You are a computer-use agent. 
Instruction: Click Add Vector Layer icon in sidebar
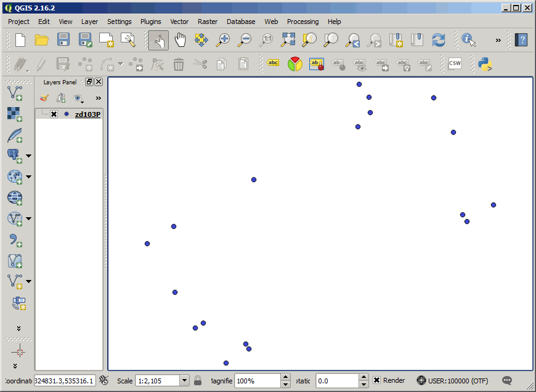coord(15,93)
